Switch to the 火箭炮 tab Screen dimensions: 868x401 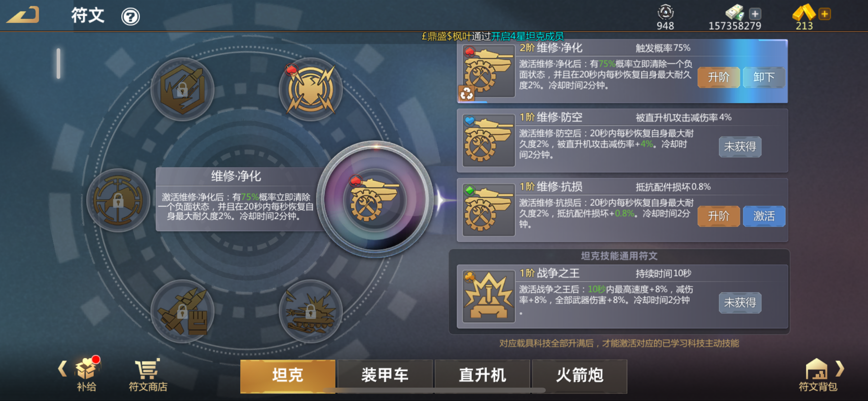[580, 375]
